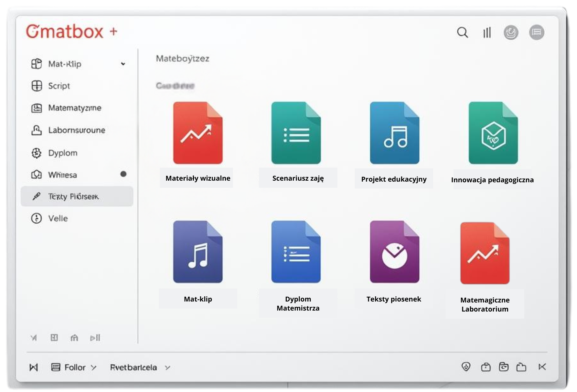Image resolution: width=577 pixels, height=392 pixels.
Task: Toggle the dot indicator beside Whinesa
Action: click(123, 174)
